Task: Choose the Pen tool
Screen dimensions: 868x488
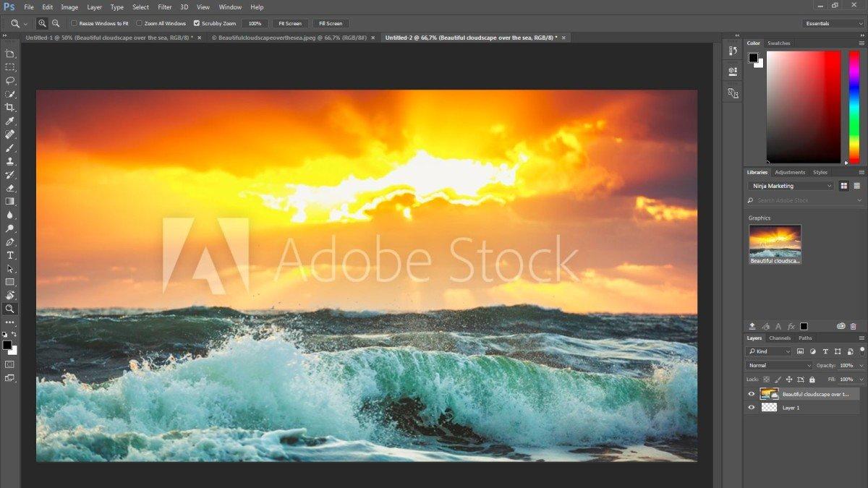Action: [10, 241]
